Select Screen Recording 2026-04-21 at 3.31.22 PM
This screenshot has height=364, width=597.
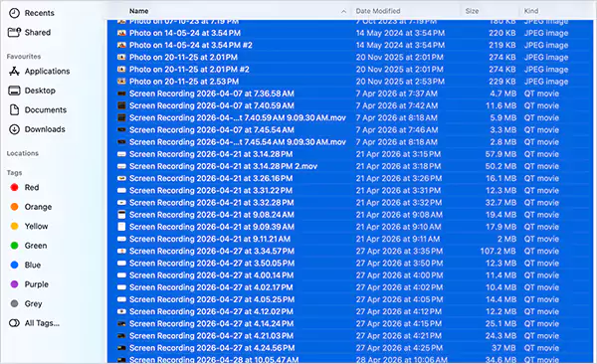click(211, 191)
